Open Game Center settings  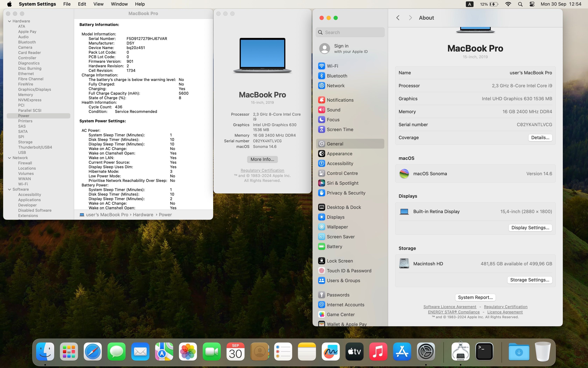(350, 314)
